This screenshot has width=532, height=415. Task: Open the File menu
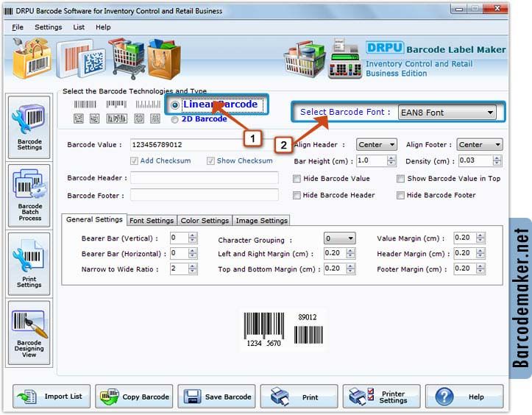click(18, 27)
